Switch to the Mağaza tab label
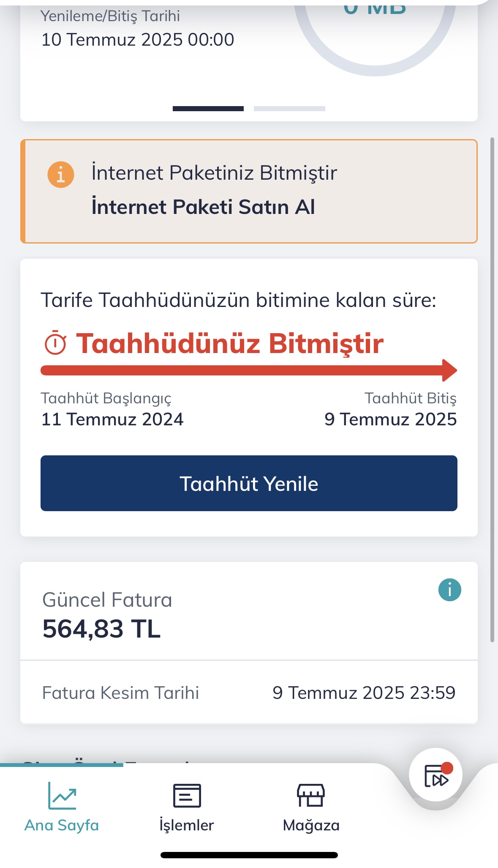The image size is (498, 868). pos(311,825)
